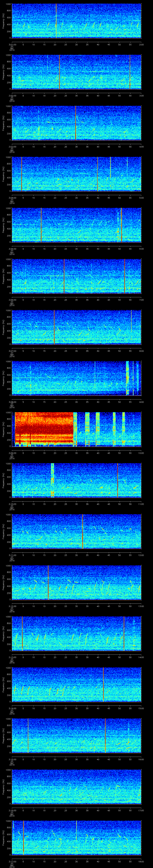Select the spectrogram panel starting at 3:13:00
Image resolution: width=153 pixels, height=868 pixels.
pyautogui.click(x=76, y=633)
